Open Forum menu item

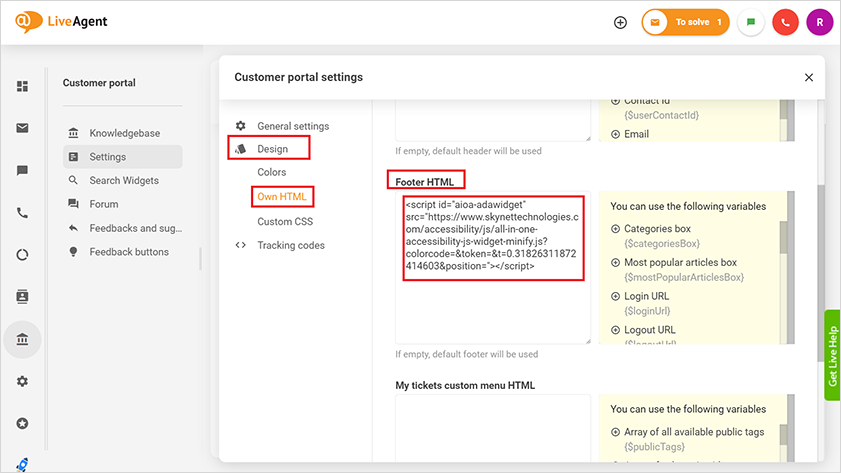tap(123, 204)
